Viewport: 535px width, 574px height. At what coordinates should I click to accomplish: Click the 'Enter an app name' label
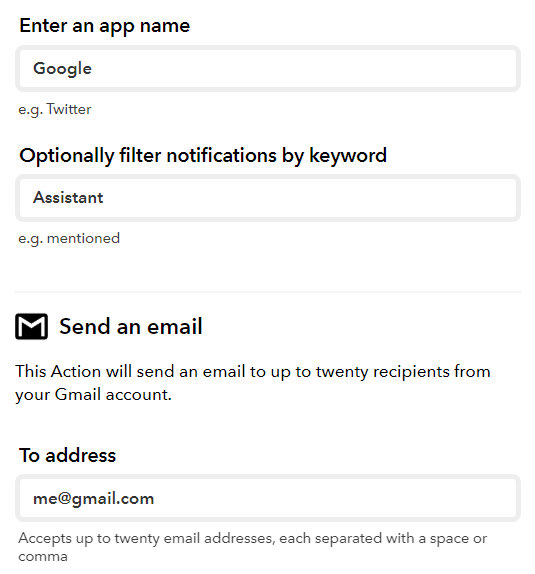coord(105,26)
